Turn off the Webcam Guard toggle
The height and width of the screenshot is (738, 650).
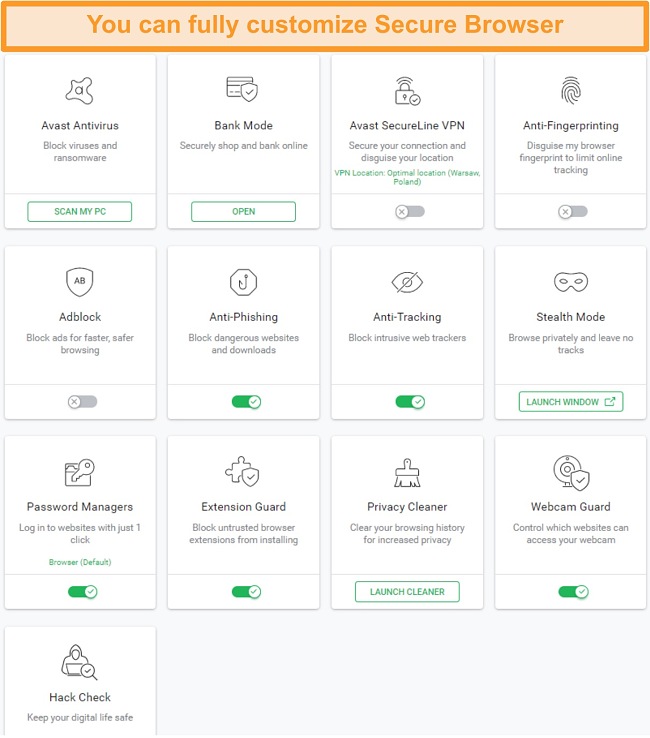pyautogui.click(x=573, y=592)
